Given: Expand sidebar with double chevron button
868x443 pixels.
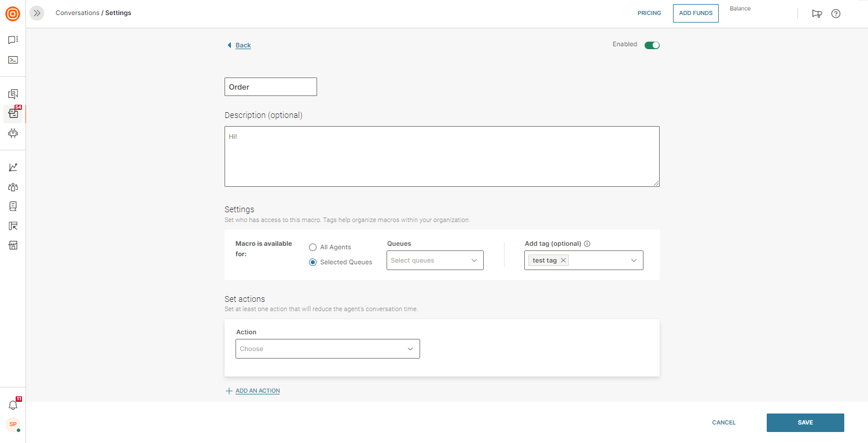Looking at the screenshot, I should tap(37, 13).
